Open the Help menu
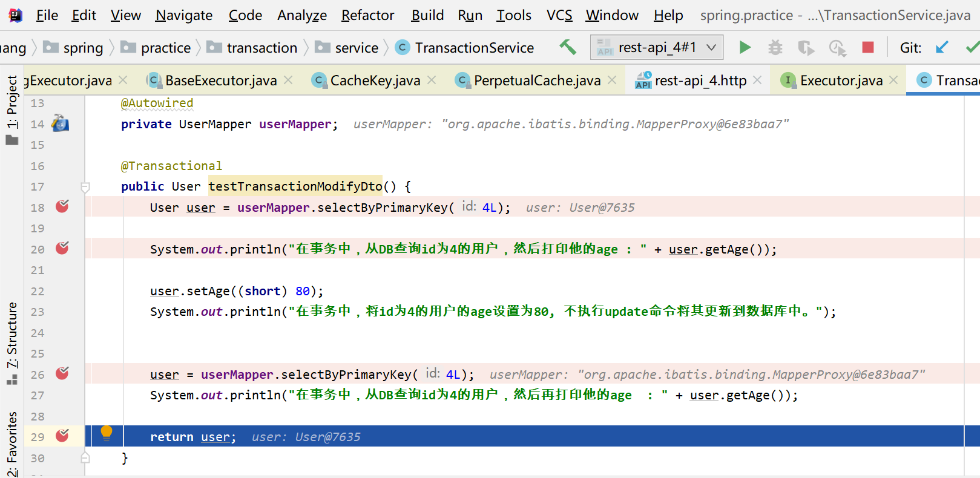980x478 pixels. pos(668,15)
